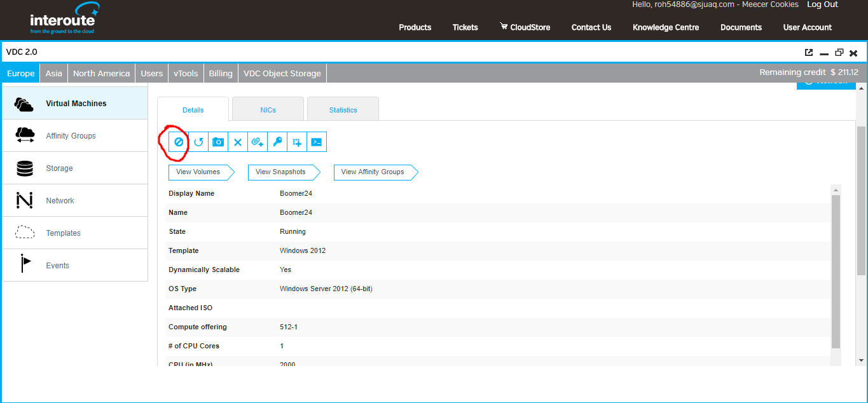The height and width of the screenshot is (403, 868).
Task: Attach an ISO with the paperclip plus icon
Action: [x=258, y=142]
